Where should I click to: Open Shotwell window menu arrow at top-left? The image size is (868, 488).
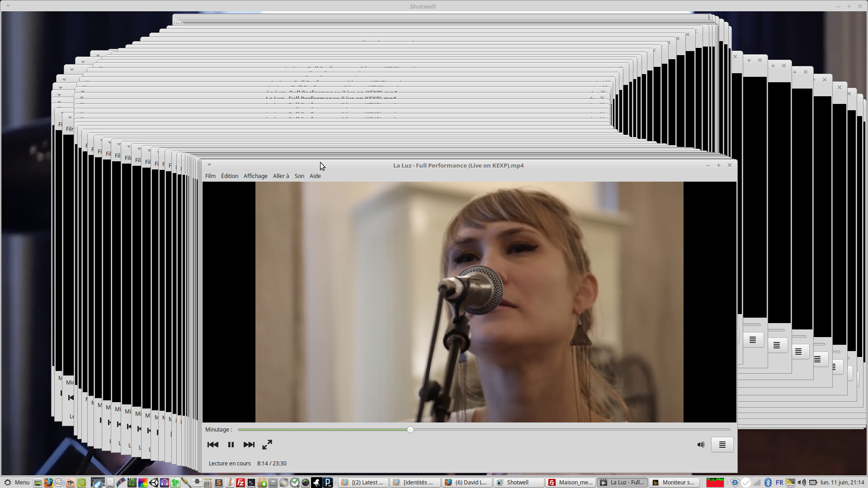coord(8,6)
